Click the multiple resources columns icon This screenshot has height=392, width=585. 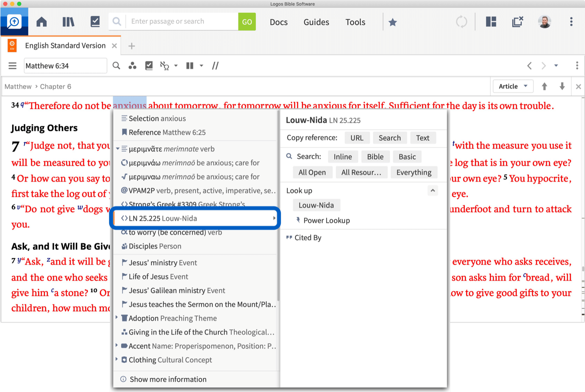click(190, 66)
